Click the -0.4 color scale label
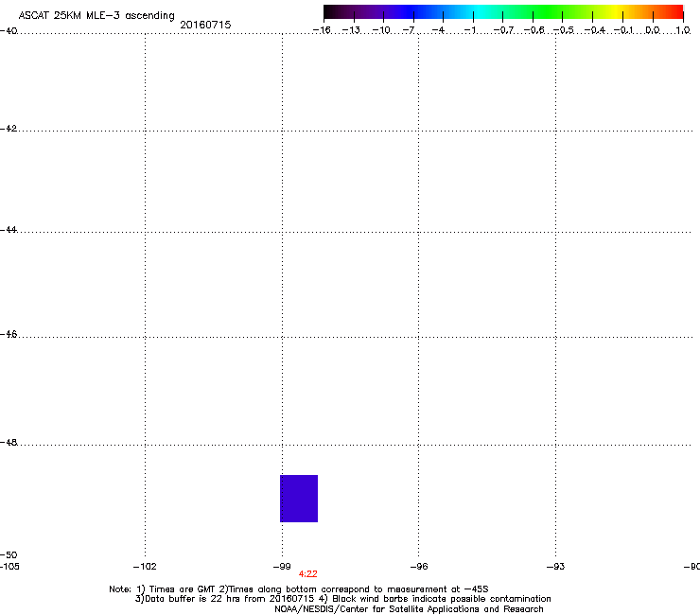Viewport: 700px width, 615px height. click(595, 30)
